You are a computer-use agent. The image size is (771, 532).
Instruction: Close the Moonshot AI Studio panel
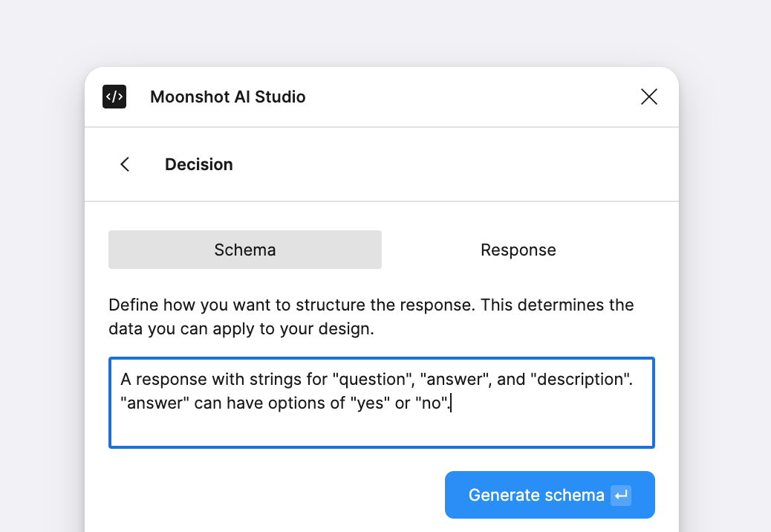(649, 97)
